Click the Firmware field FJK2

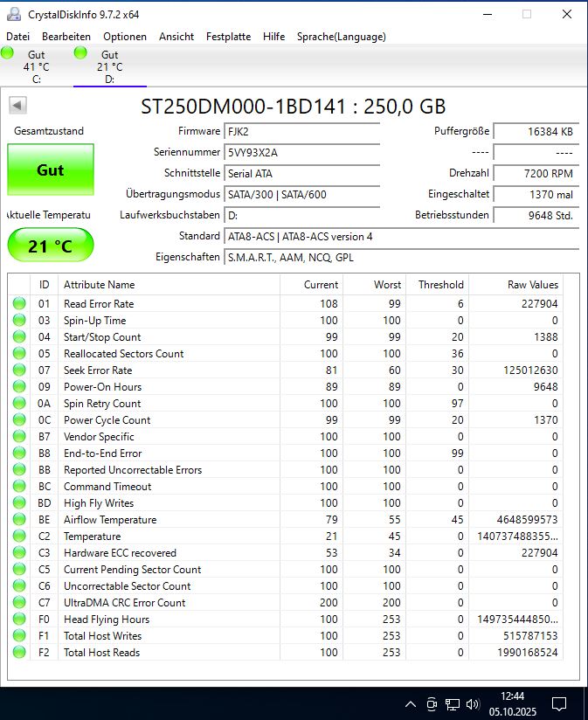click(302, 131)
